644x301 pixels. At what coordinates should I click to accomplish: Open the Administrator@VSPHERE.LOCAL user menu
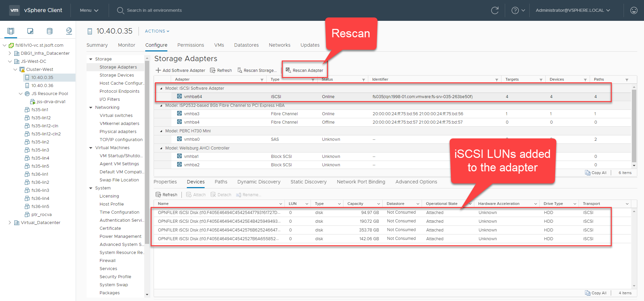(573, 10)
